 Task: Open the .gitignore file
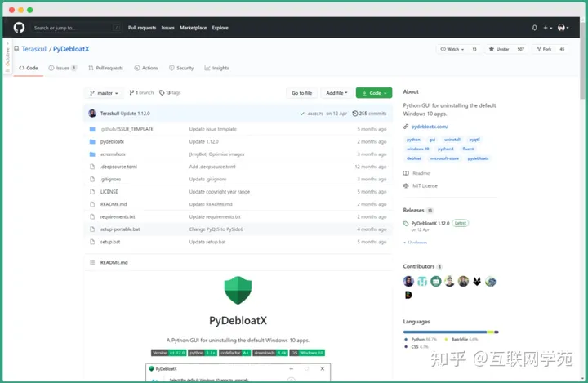110,180
